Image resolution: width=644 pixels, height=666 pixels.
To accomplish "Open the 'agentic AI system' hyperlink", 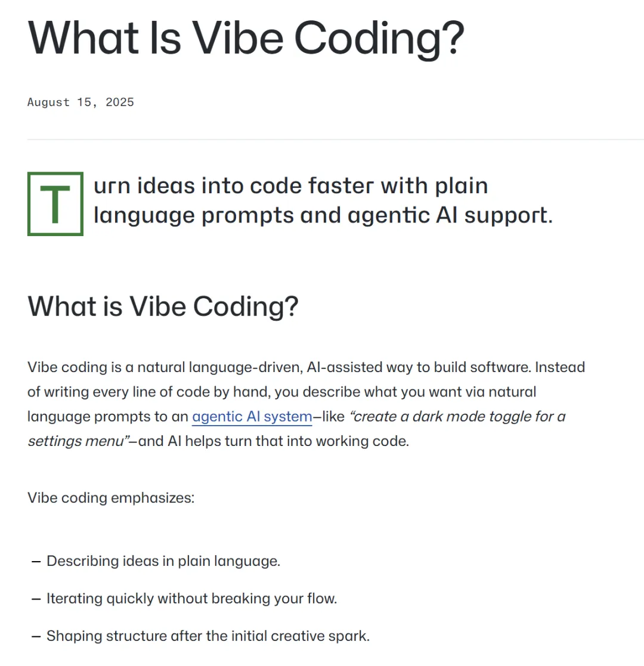I will click(252, 417).
